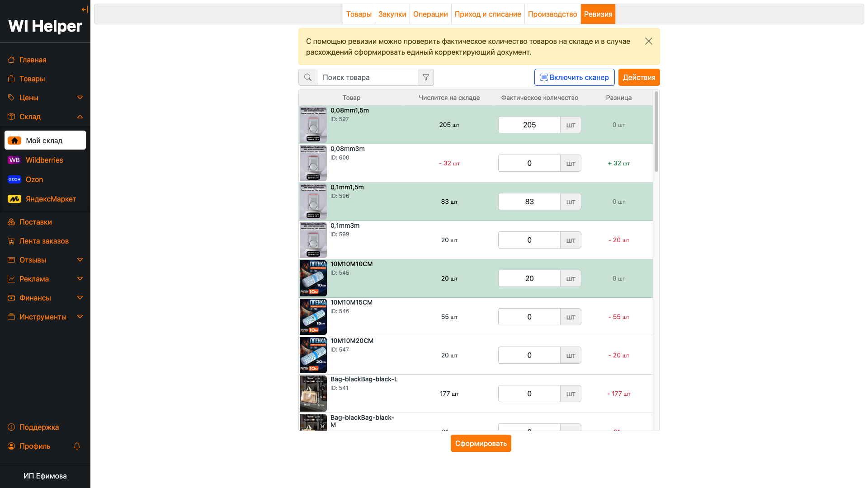Go to Главная home page
The height and width of the screenshot is (488, 868).
click(33, 60)
